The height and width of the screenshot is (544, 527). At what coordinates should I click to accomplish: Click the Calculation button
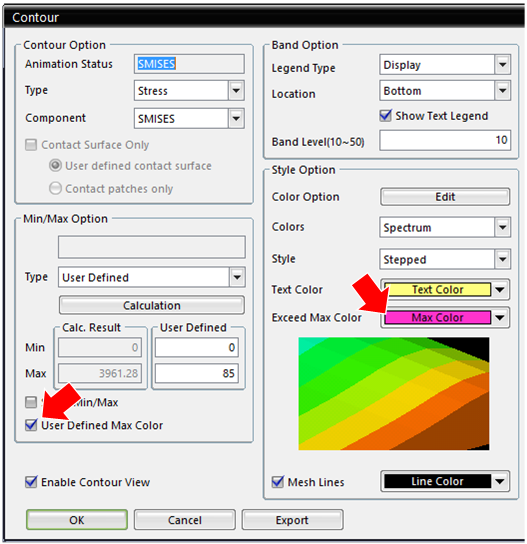(152, 305)
